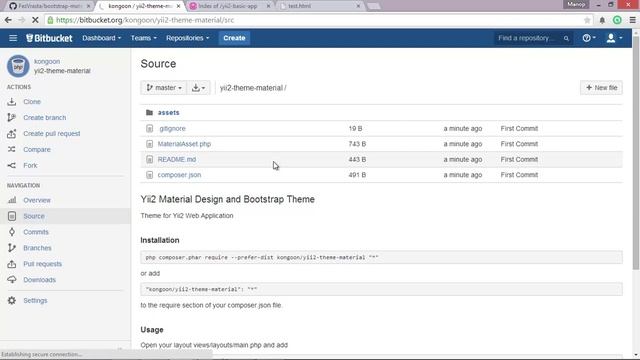The height and width of the screenshot is (360, 640).
Task: Click the Pull requests icon in sidebar
Action: [12, 264]
